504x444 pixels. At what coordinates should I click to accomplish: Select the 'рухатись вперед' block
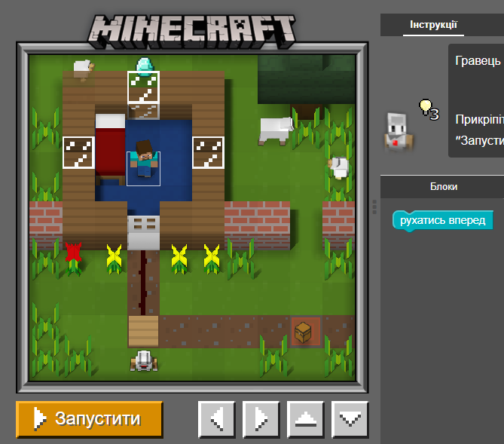click(442, 220)
